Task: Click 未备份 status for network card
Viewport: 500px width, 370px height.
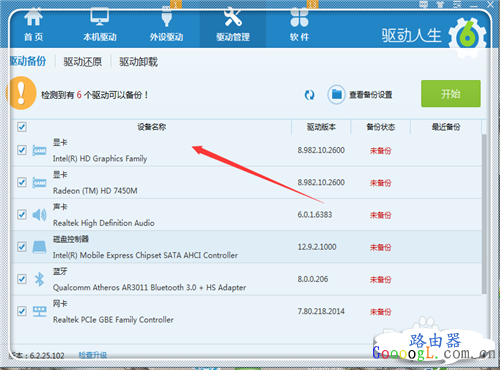Action: tap(380, 312)
